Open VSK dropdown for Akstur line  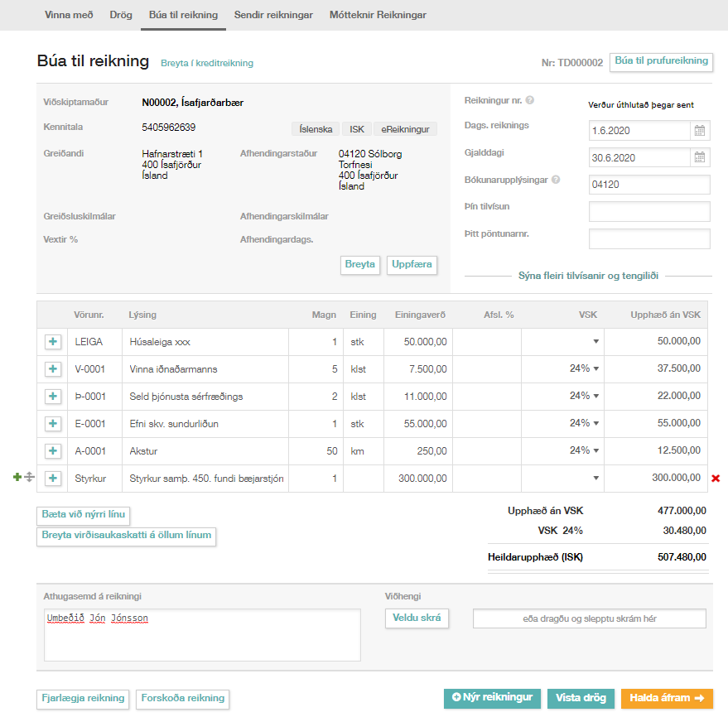tap(595, 451)
